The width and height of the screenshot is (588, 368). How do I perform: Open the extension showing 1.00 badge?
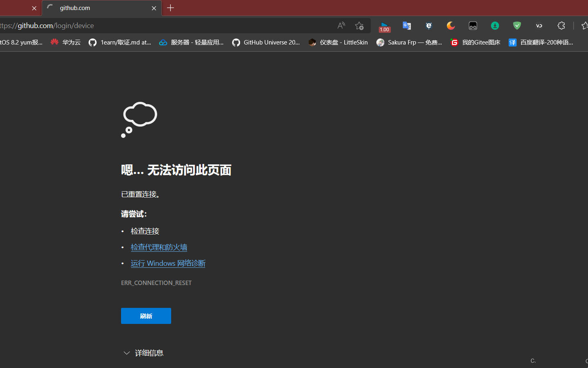[x=384, y=26]
